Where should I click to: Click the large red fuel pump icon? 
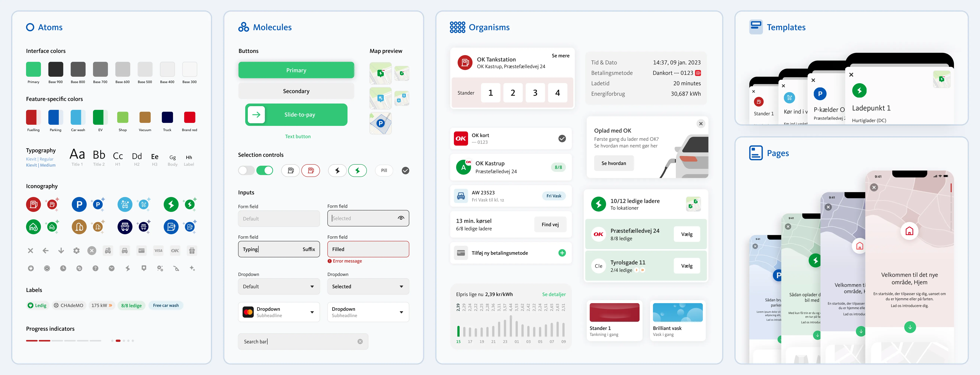click(x=33, y=204)
